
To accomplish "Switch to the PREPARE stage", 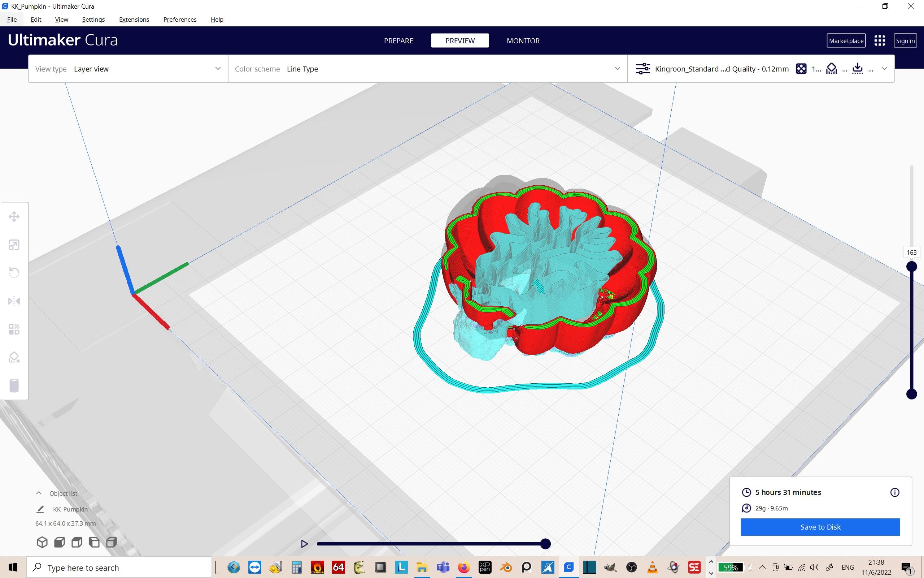I will (x=398, y=40).
